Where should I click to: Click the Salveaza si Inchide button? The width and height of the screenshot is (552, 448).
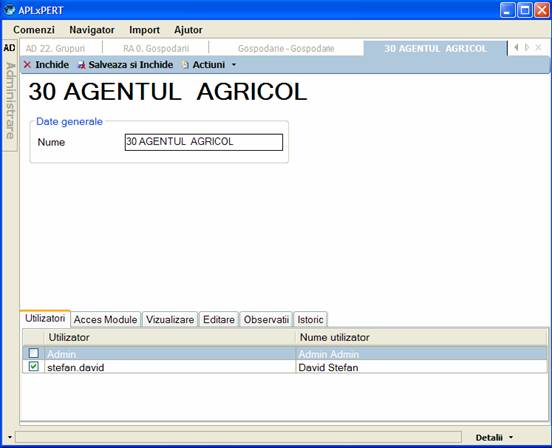pyautogui.click(x=126, y=65)
